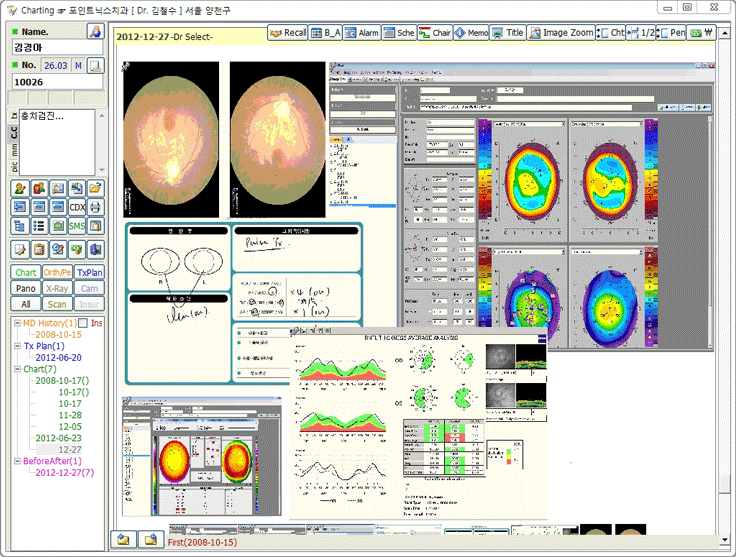
Task: Open the SMS messaging icon
Action: 76,225
